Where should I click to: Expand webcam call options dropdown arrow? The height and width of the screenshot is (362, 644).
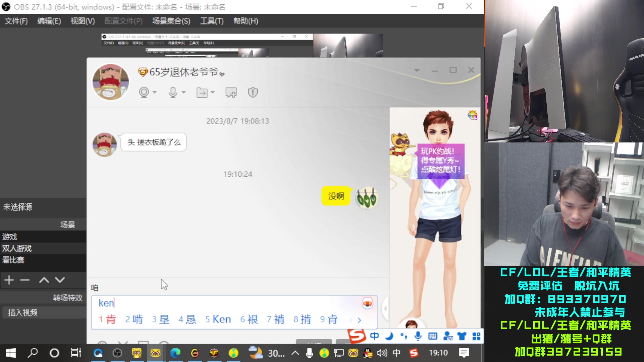[155, 92]
